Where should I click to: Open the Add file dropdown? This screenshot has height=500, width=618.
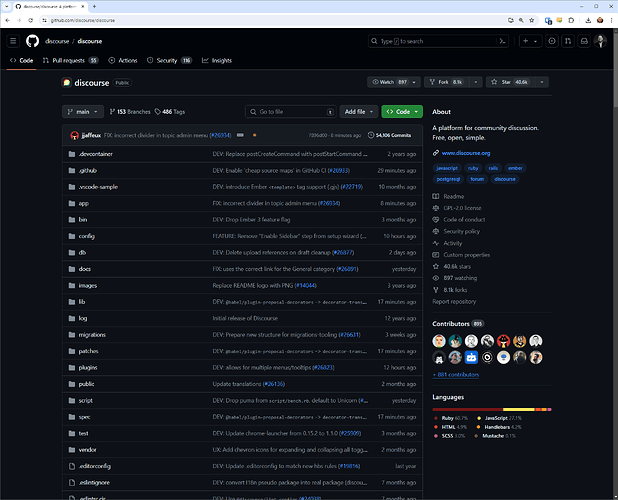click(x=359, y=112)
